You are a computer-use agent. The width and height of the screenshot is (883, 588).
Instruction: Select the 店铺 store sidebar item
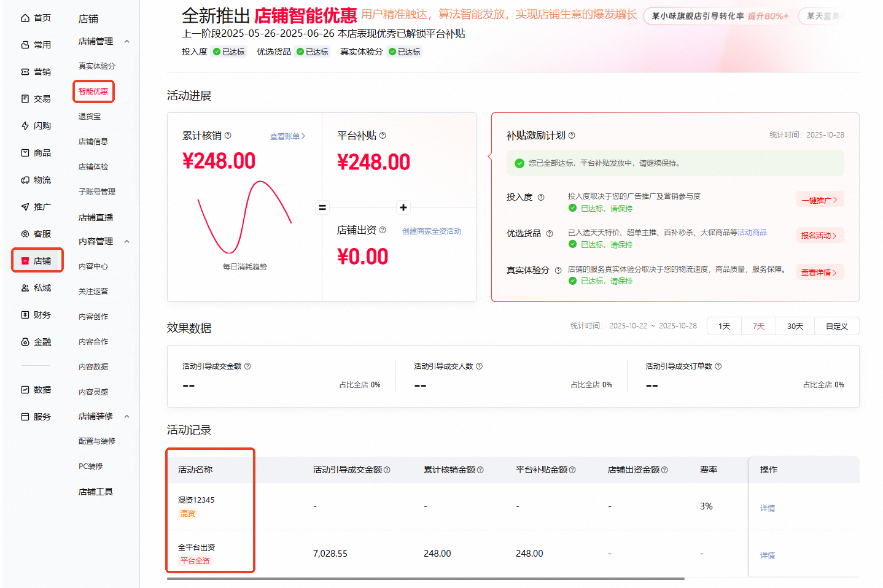point(37,261)
